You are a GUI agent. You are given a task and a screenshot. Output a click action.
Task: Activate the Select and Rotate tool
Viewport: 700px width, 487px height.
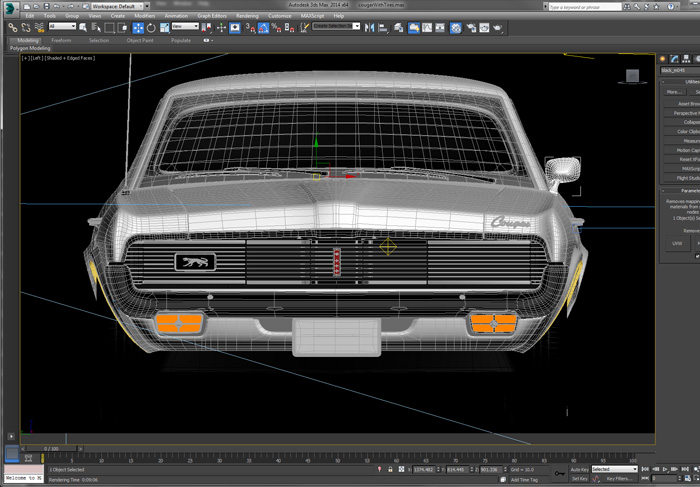pyautogui.click(x=151, y=28)
